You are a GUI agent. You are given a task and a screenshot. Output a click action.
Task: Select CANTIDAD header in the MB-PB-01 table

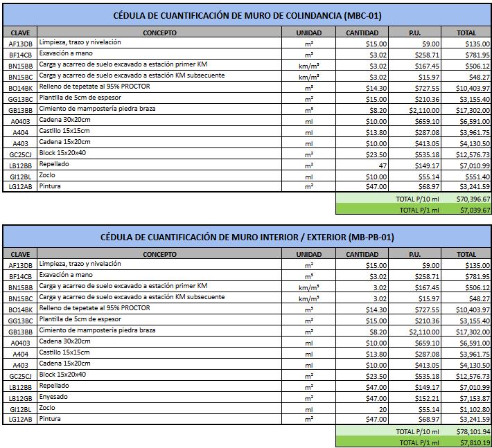pyautogui.click(x=362, y=254)
